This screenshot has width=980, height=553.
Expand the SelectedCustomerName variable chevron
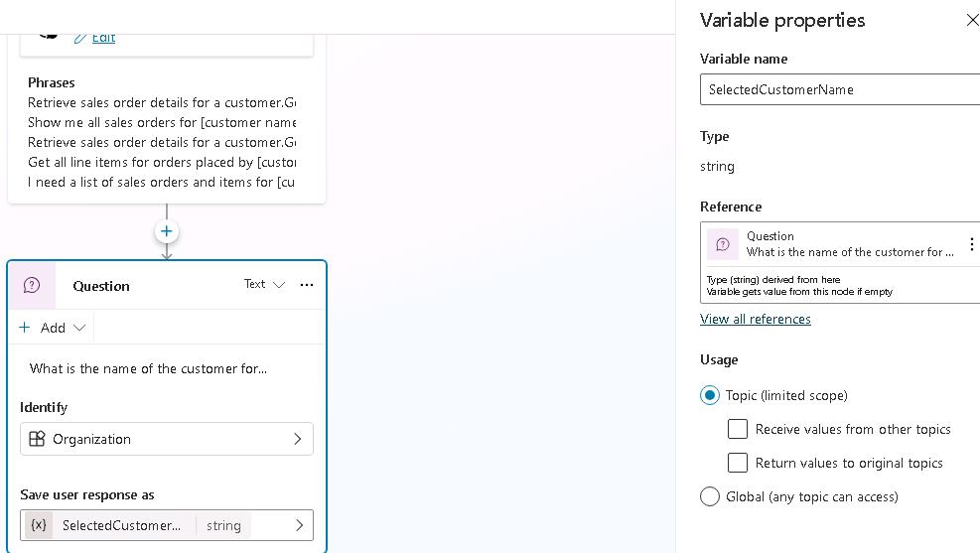(299, 525)
